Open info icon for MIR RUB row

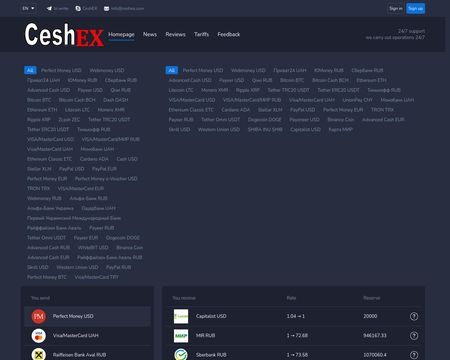pos(414,336)
